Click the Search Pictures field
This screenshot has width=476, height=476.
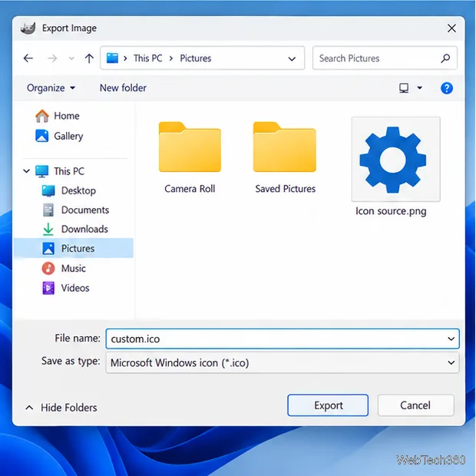385,58
